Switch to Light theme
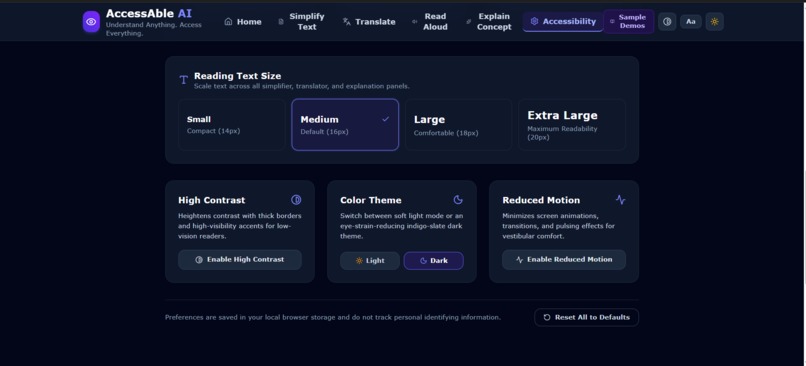806x366 pixels. point(370,261)
